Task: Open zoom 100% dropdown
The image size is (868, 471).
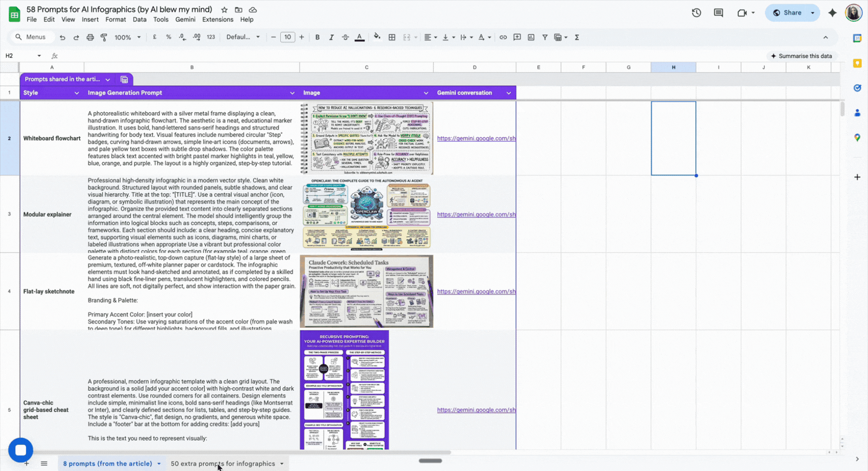Action: pyautogui.click(x=127, y=37)
